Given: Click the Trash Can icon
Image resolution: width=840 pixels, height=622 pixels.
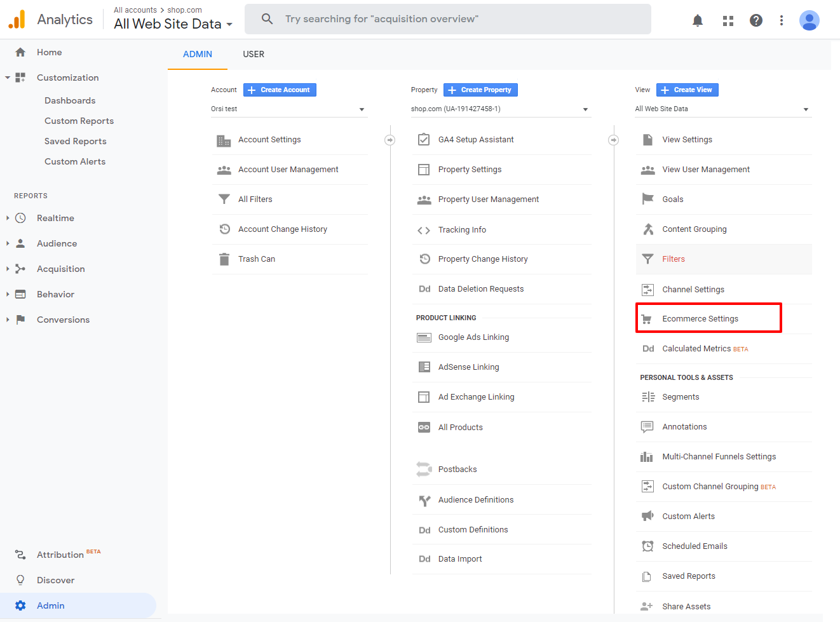Looking at the screenshot, I should click(224, 259).
